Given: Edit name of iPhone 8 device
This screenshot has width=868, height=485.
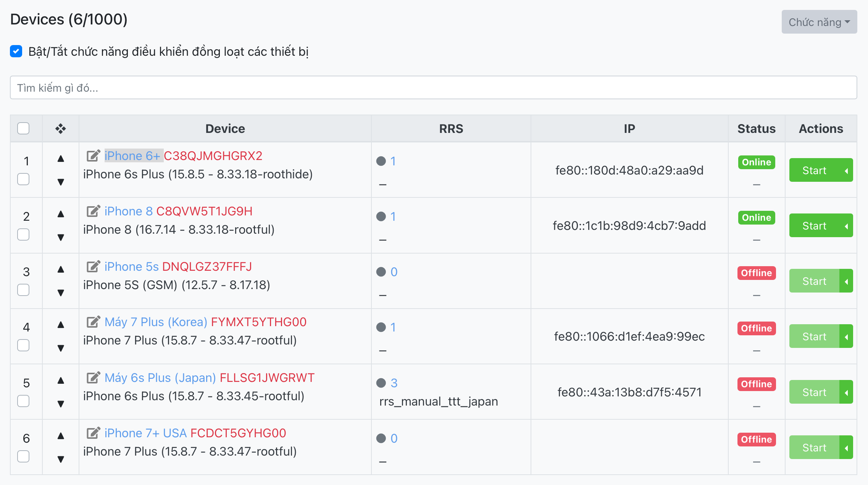Looking at the screenshot, I should click(93, 211).
